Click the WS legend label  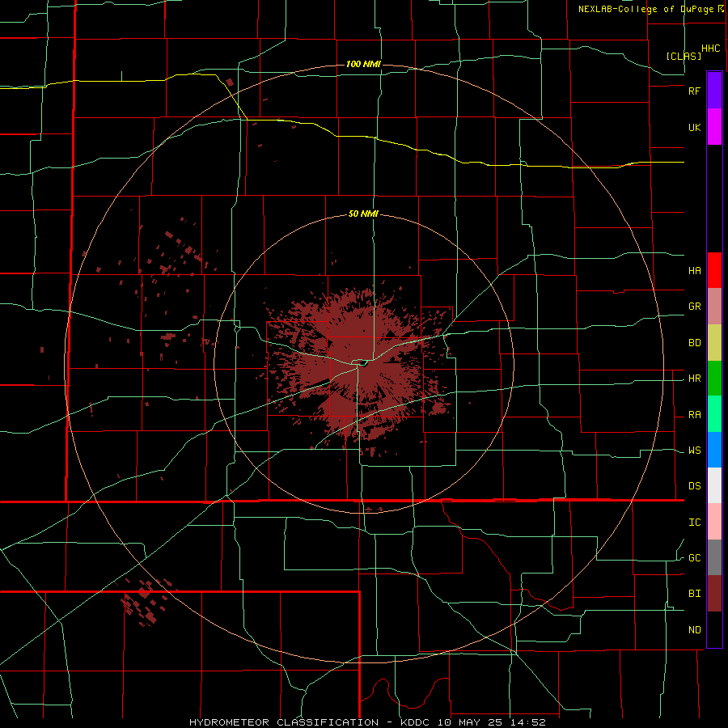click(694, 451)
